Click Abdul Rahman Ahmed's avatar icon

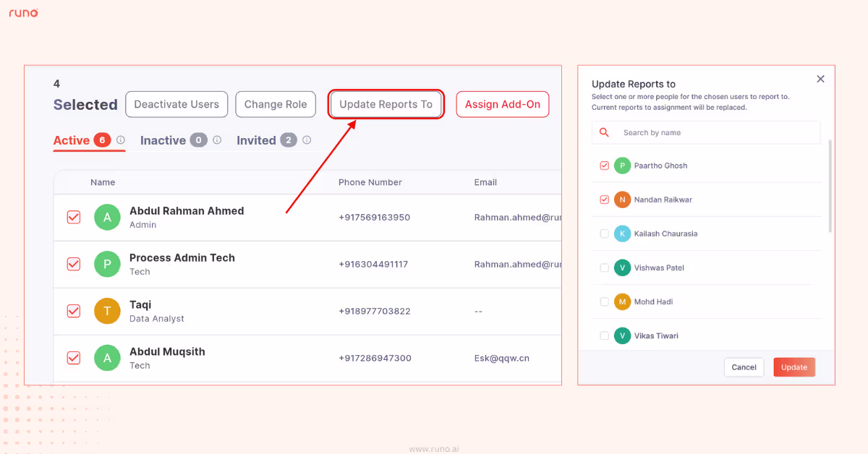(x=107, y=217)
